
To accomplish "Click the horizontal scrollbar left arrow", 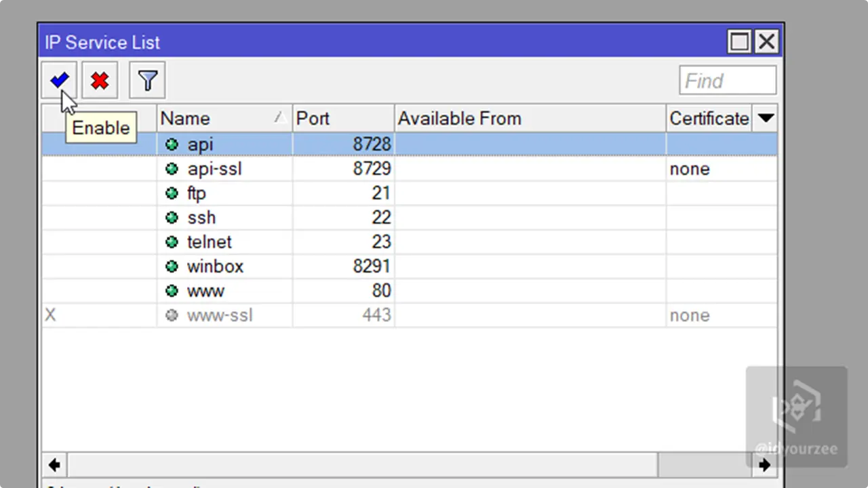I will (x=54, y=465).
